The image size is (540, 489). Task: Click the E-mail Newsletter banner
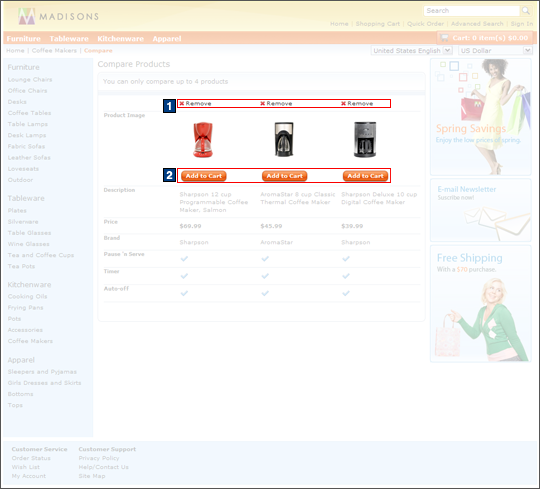click(x=481, y=210)
